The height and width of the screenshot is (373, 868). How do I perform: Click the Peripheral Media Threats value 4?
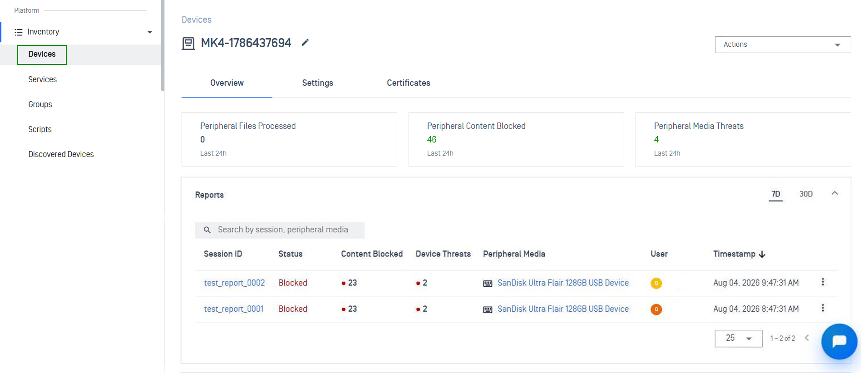(x=656, y=139)
